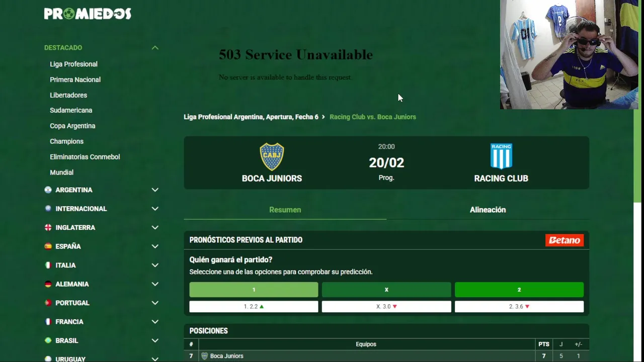
Task: Click the Inglaterra flag icon
Action: tap(48, 228)
